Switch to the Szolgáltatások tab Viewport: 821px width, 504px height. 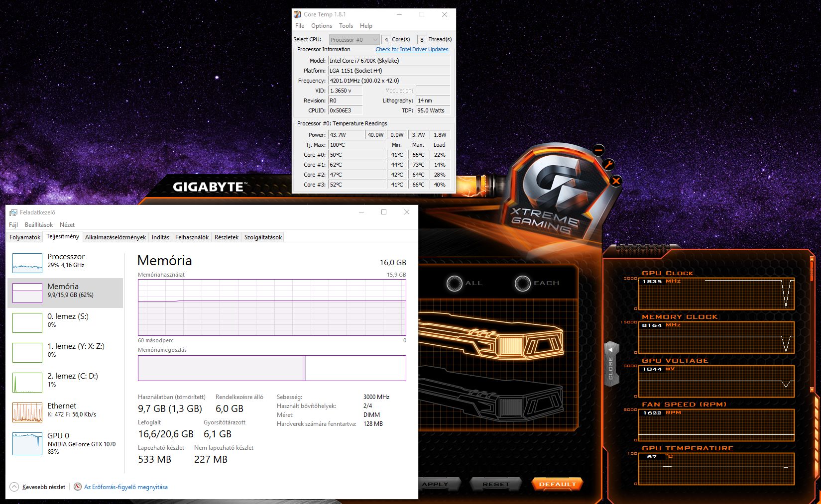[x=263, y=237]
